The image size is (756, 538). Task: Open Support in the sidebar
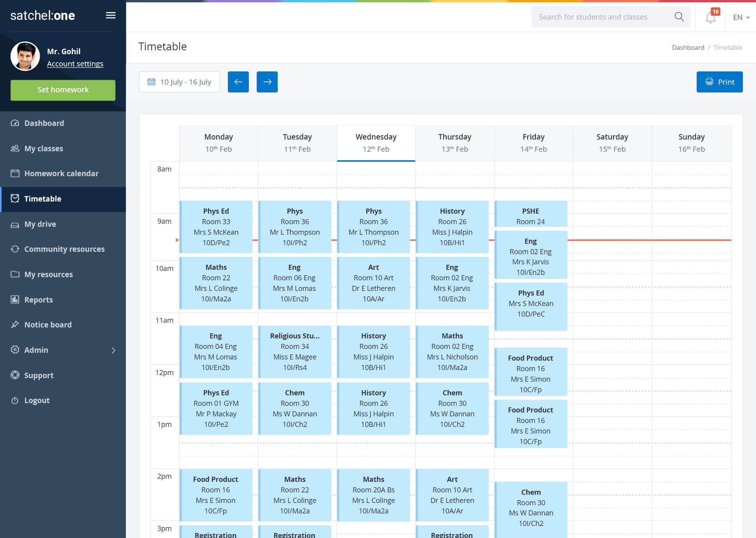63,375
